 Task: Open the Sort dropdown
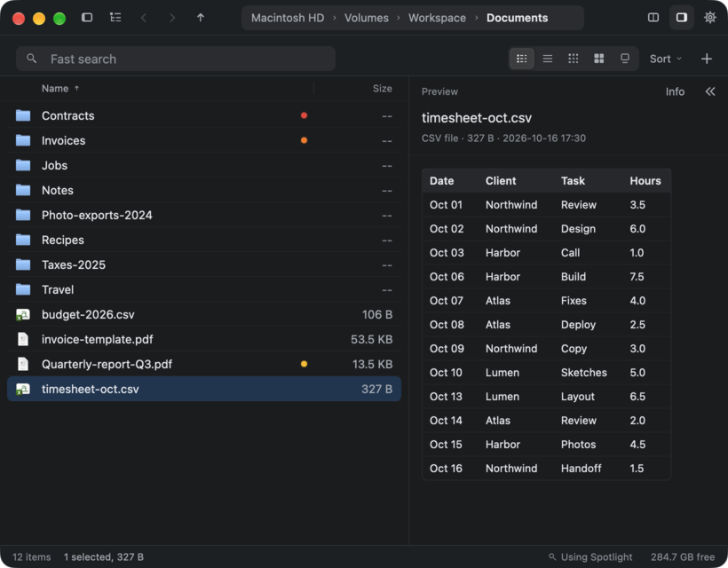[x=665, y=59]
